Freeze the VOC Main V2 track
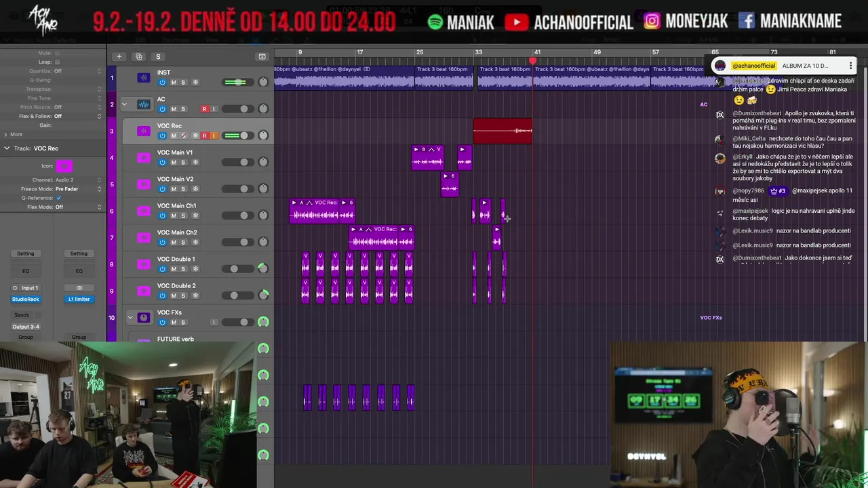Image resolution: width=868 pixels, height=488 pixels. pos(195,189)
